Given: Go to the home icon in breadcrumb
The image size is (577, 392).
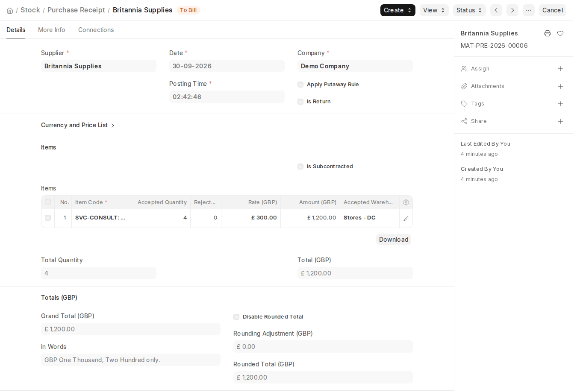Looking at the screenshot, I should [10, 10].
